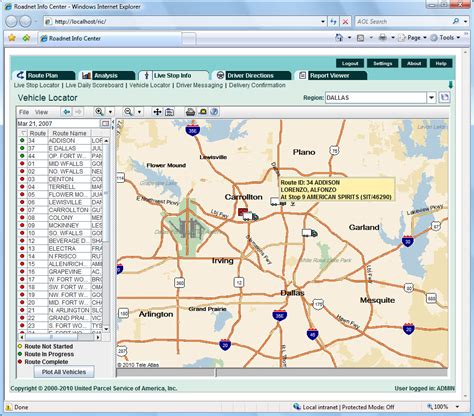Viewport: 474px width, 416px height.
Task: Open the search provider dropdown arrow
Action: pos(465,22)
